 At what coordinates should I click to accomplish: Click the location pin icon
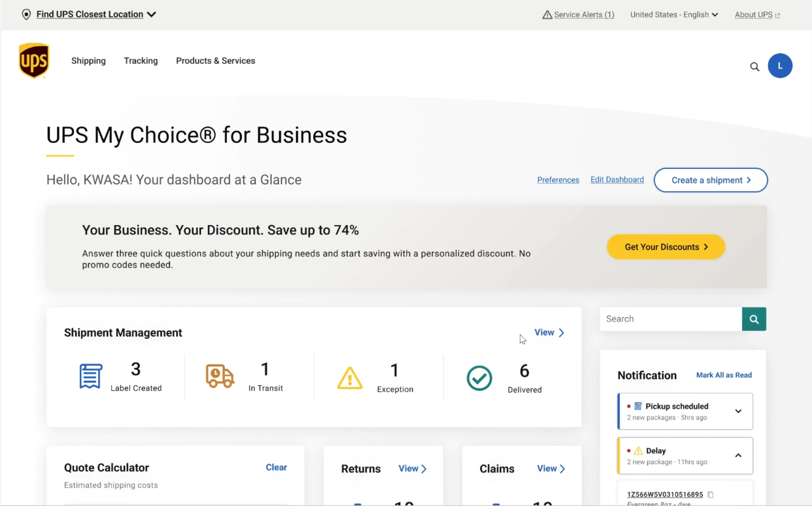coord(26,14)
